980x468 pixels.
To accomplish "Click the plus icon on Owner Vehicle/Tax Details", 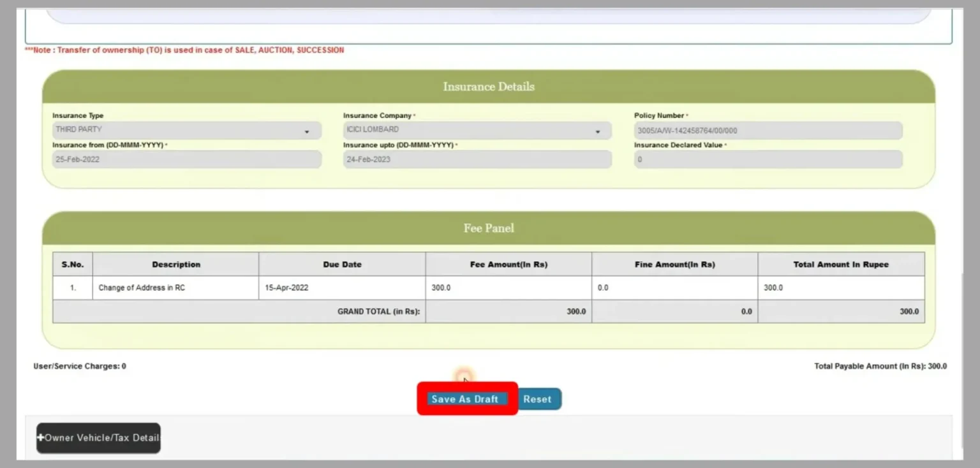I will (41, 438).
